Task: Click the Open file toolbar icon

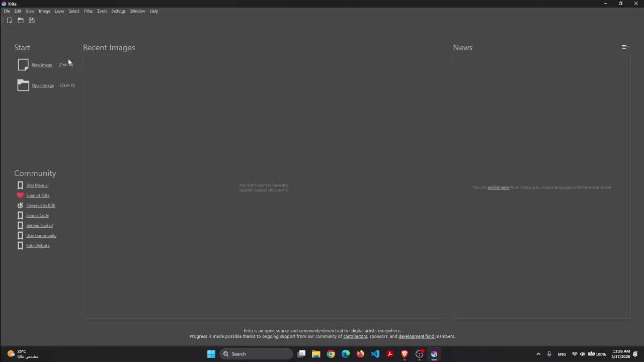Action: (x=21, y=21)
